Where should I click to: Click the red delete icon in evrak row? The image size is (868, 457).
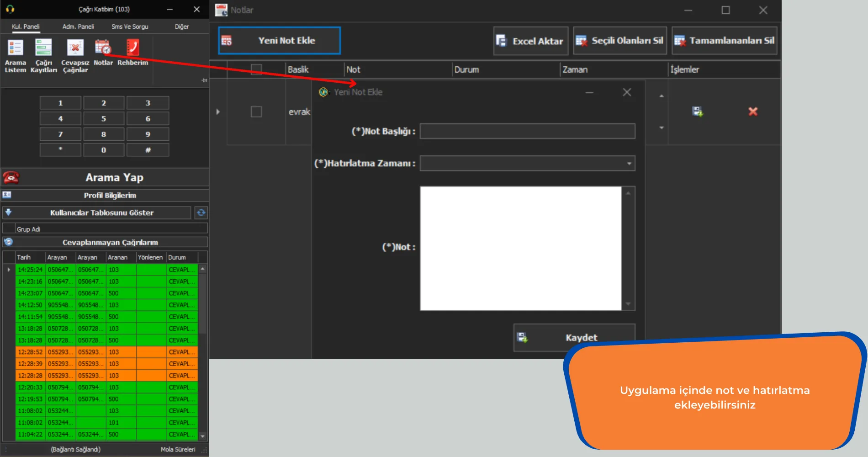(753, 112)
